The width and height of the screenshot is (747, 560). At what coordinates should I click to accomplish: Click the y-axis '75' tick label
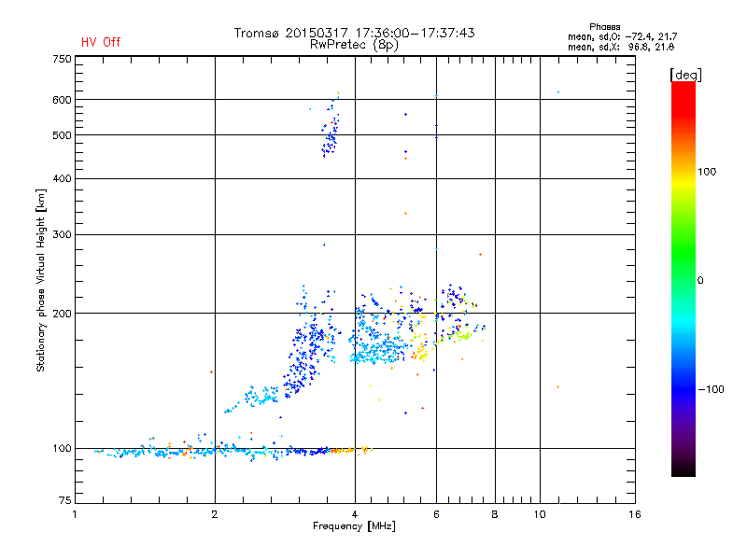tap(65, 500)
